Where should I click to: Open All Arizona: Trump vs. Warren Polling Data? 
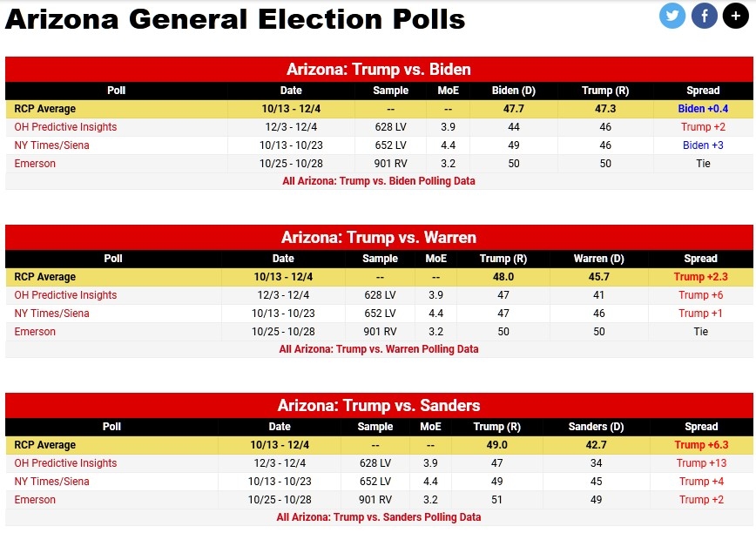point(379,349)
